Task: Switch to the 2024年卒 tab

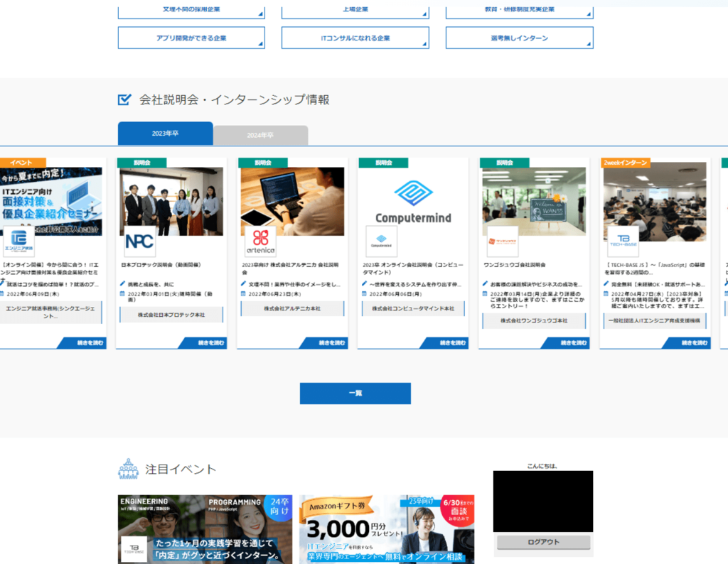Action: point(261,134)
